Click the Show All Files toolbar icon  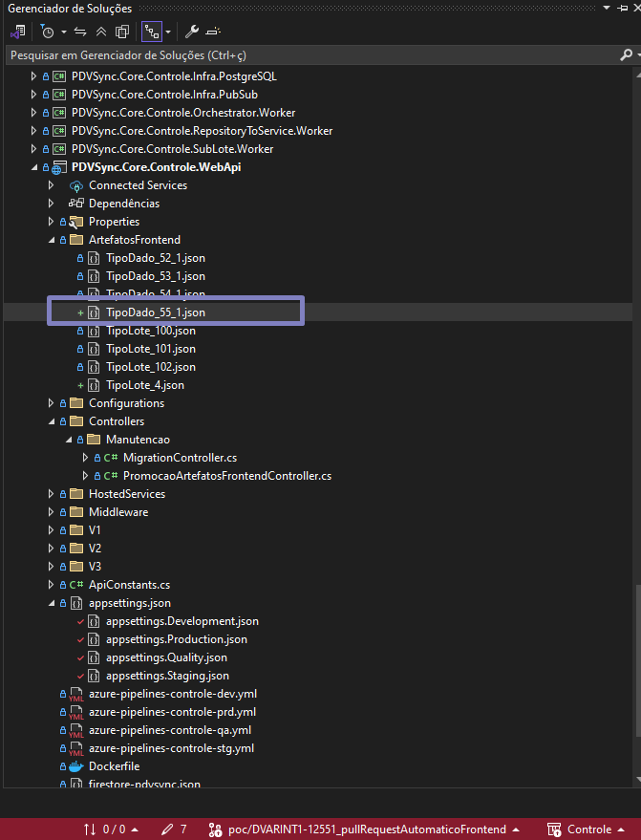(x=121, y=31)
